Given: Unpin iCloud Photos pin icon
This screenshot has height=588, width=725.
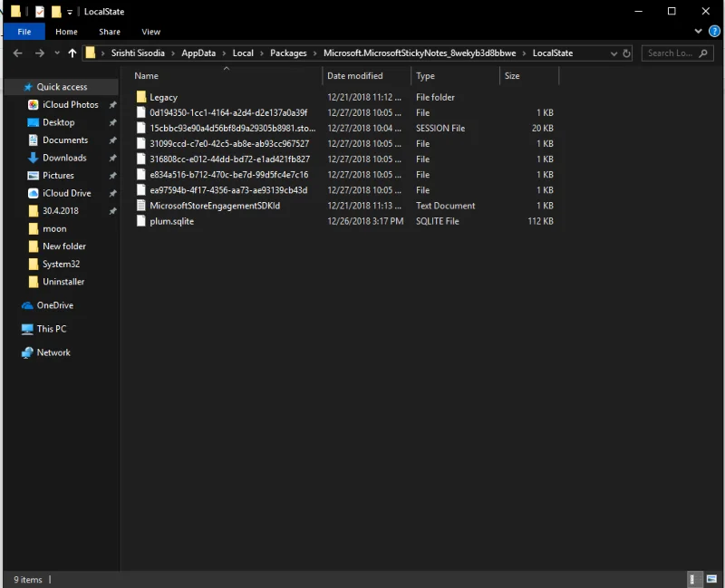Looking at the screenshot, I should point(112,105).
